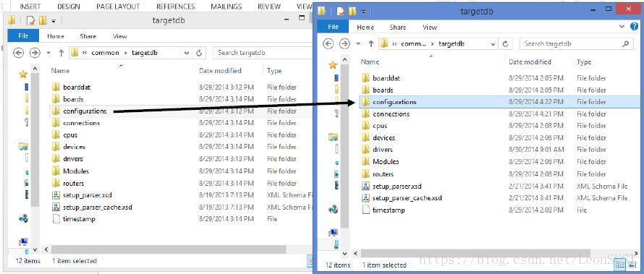Open Share tab in the left window
This screenshot has width=644, height=274.
coord(88,36)
